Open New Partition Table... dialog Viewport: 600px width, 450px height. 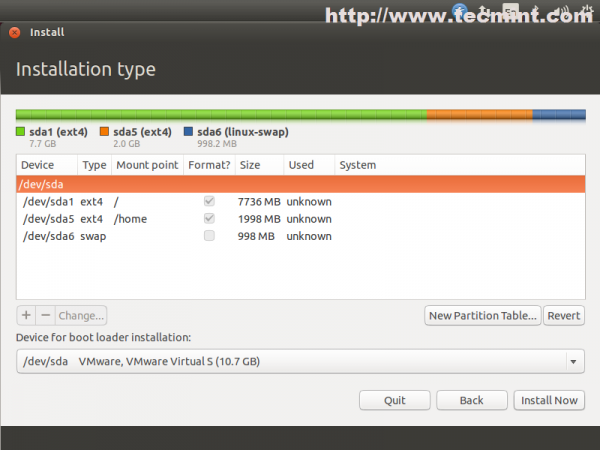(x=483, y=315)
